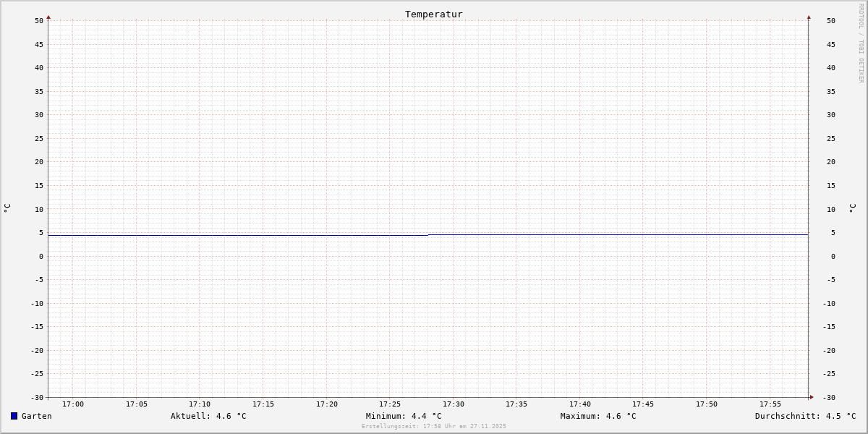Click the 17:45 time axis label

643,404
